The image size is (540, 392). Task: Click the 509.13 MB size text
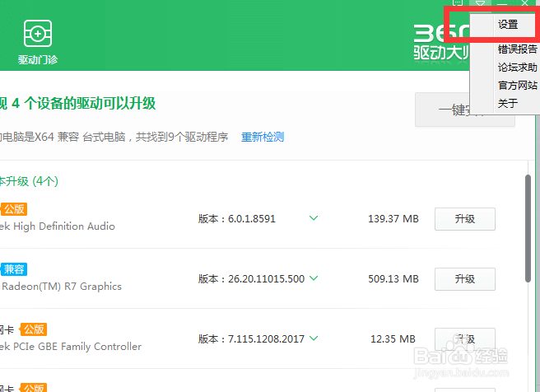(393, 278)
